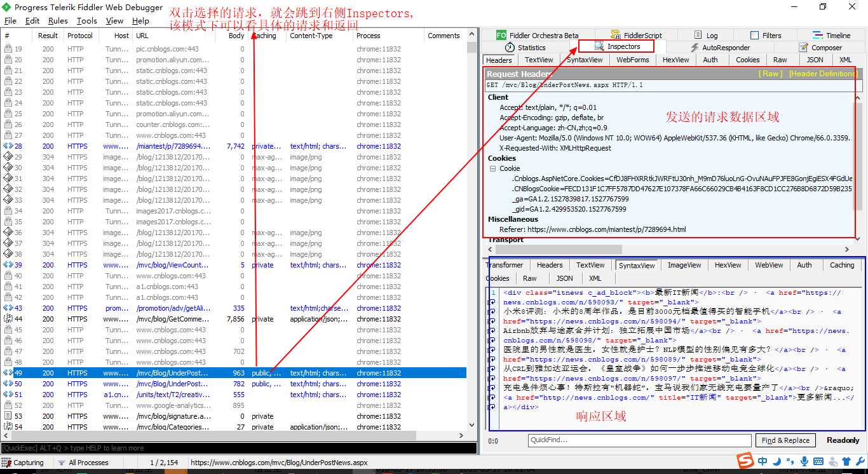Click the Sogou S input method logo
The height and width of the screenshot is (474, 868).
745,461
